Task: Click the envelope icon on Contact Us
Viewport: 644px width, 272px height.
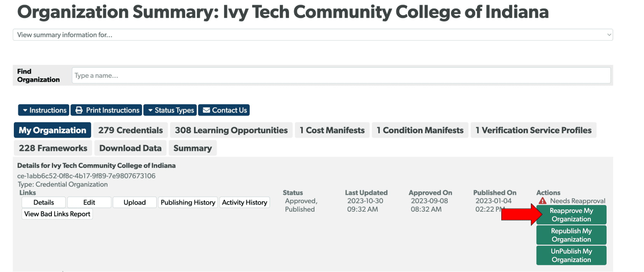Action: point(206,110)
